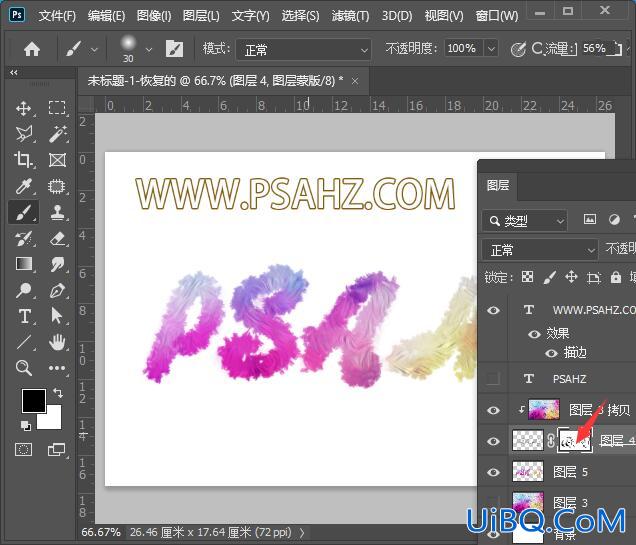Select the Rectangular Marquee tool
The image size is (636, 545).
[x=57, y=108]
